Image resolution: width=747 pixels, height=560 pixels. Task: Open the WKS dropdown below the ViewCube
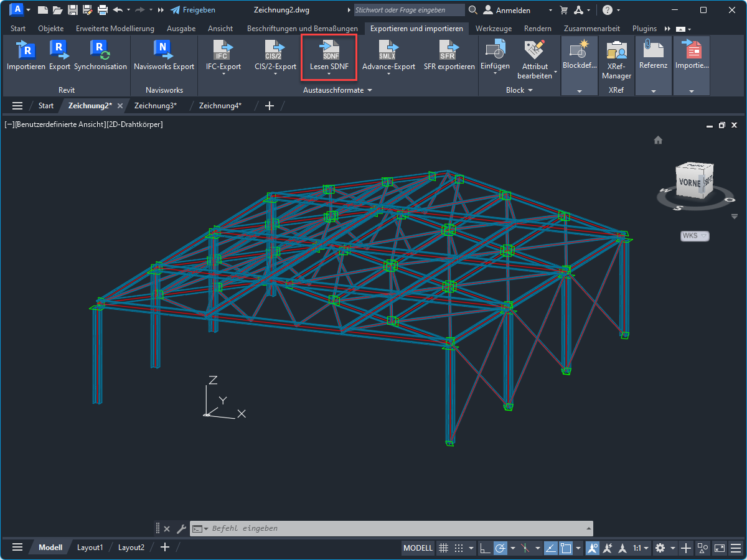tap(695, 236)
